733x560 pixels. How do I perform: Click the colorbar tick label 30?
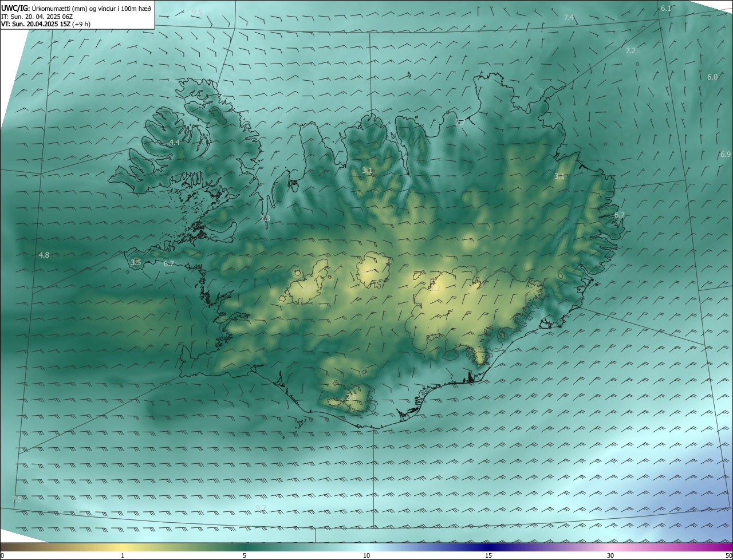pyautogui.click(x=610, y=556)
